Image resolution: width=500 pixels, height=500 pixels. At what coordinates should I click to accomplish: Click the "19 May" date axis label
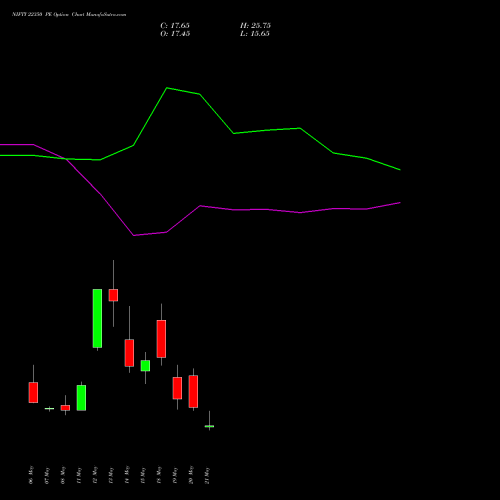175,475
